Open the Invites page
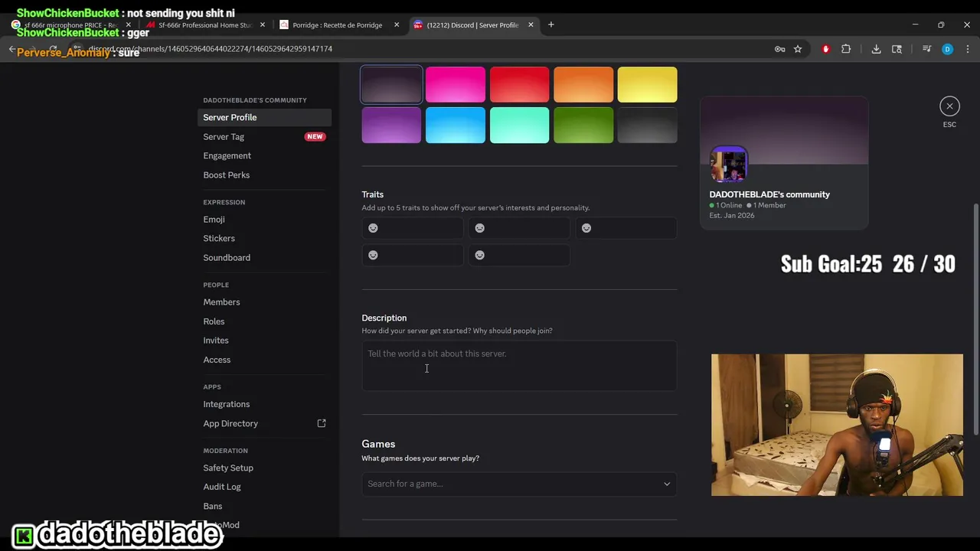Screen dimensions: 980x551 point(264,340)
